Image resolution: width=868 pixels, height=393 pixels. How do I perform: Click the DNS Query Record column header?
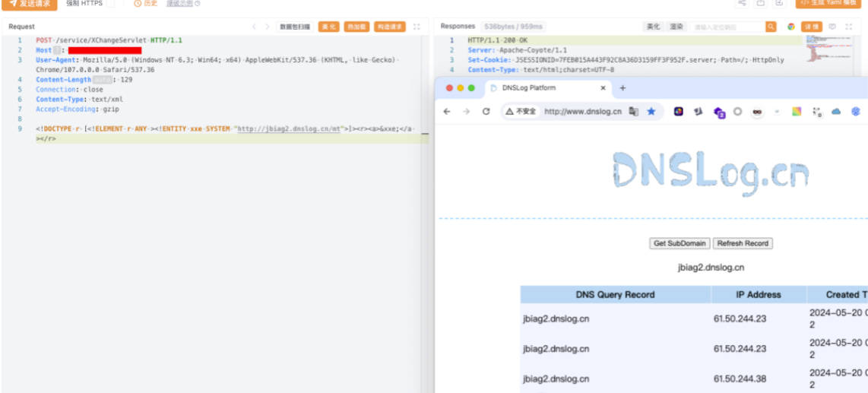pos(615,294)
